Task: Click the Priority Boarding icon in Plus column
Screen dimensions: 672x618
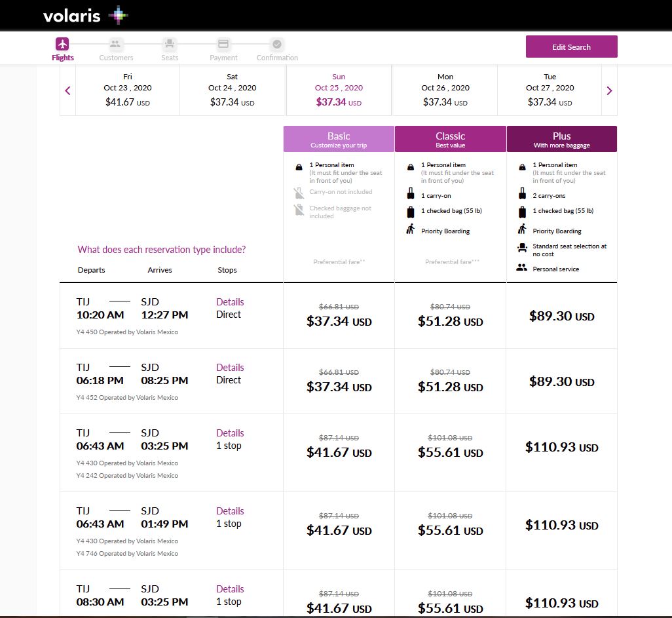Action: (x=522, y=230)
